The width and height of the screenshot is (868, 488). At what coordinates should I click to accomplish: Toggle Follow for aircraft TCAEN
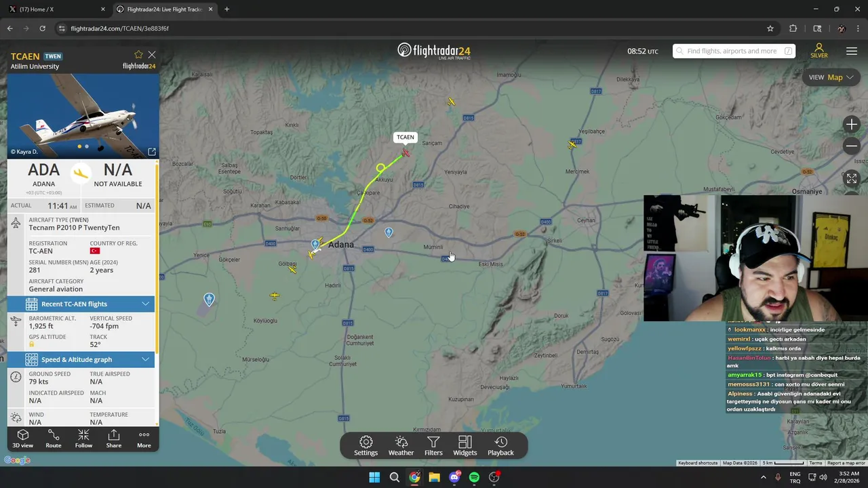click(83, 439)
